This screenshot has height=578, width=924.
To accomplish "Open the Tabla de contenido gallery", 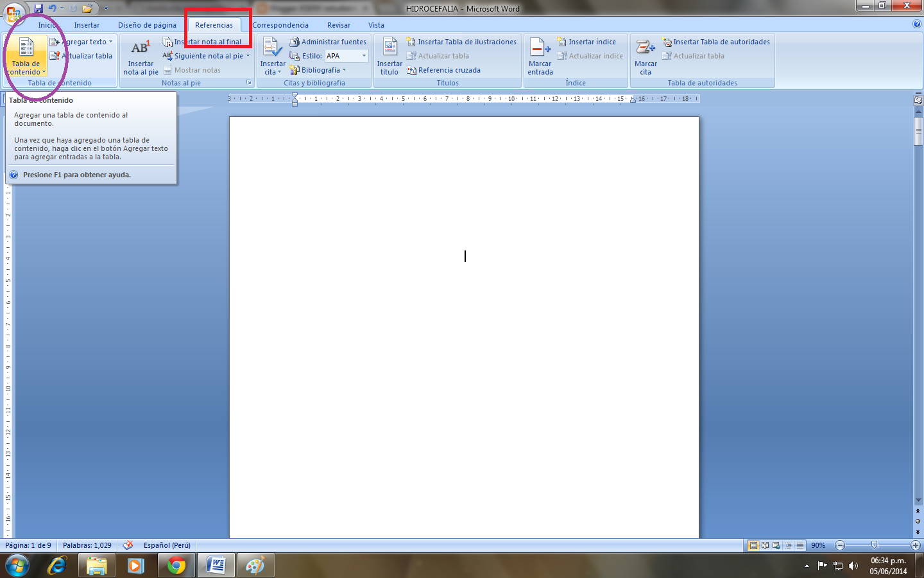I will pos(26,56).
